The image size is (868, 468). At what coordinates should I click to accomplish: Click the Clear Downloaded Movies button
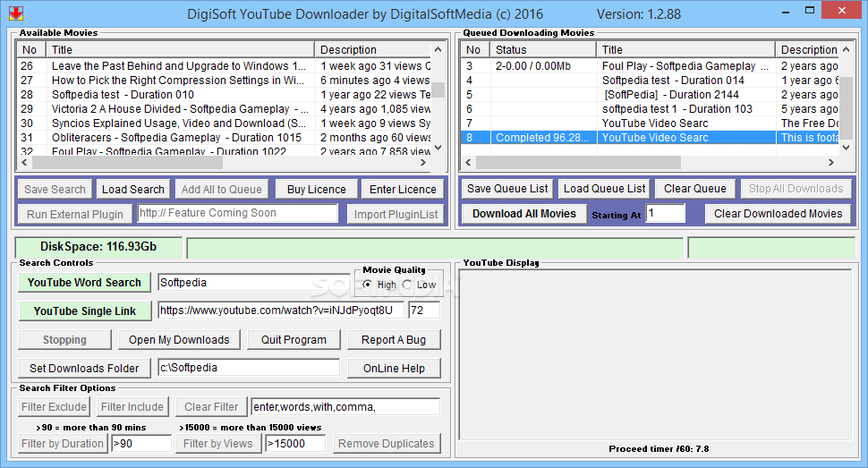click(778, 214)
